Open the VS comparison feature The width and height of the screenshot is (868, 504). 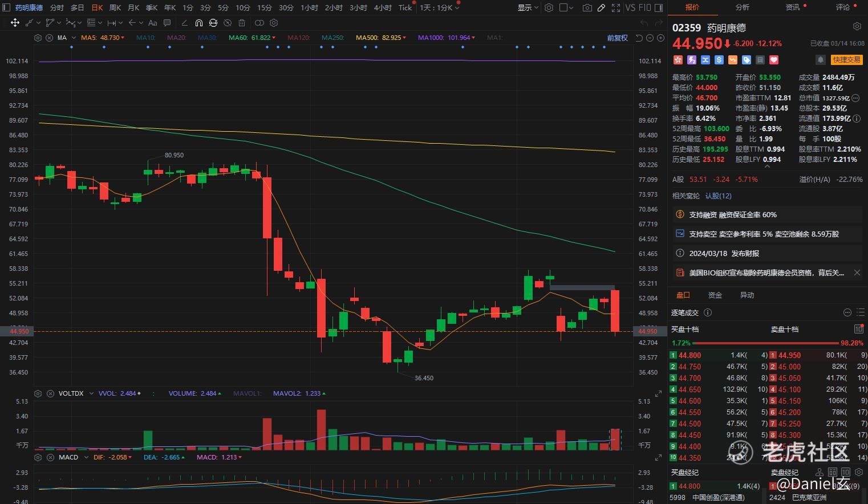coord(630,7)
